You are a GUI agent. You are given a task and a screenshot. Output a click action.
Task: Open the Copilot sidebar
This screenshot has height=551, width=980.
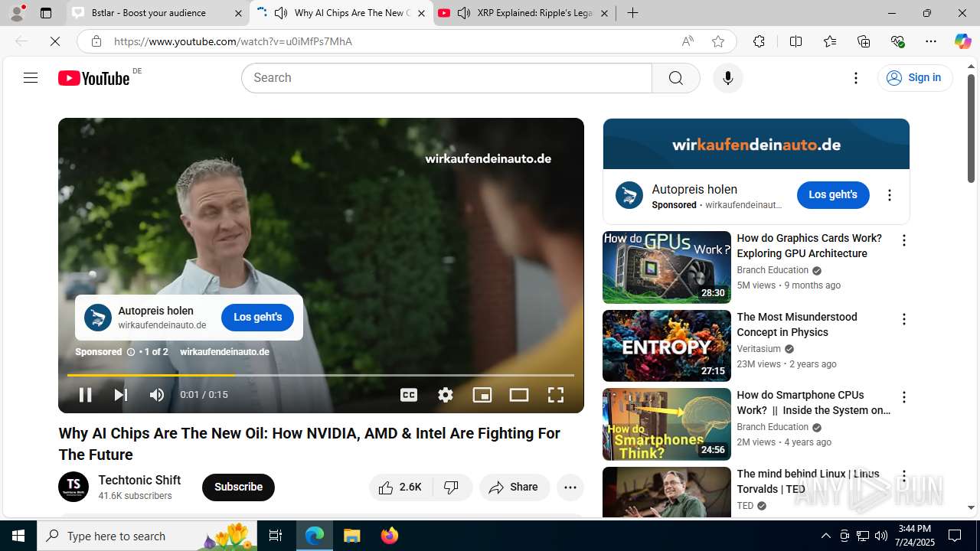[962, 41]
